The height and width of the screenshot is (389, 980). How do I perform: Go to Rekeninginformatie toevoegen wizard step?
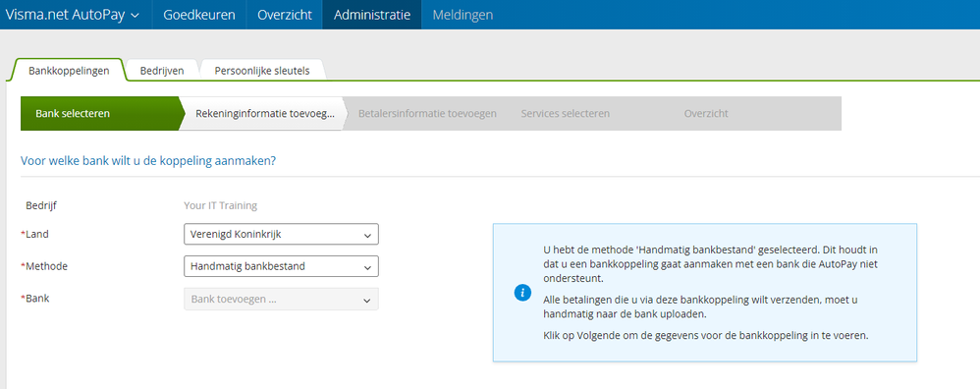pyautogui.click(x=264, y=114)
